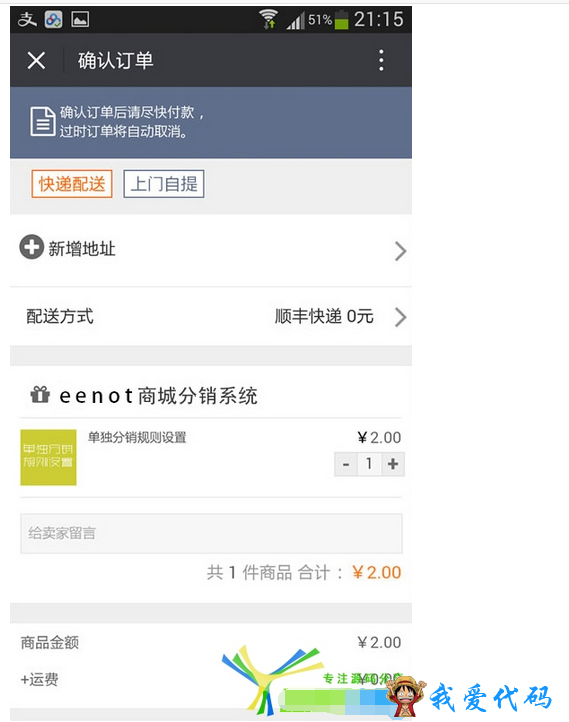Close the 确认订单 page with X icon
The width and height of the screenshot is (569, 722).
point(36,60)
